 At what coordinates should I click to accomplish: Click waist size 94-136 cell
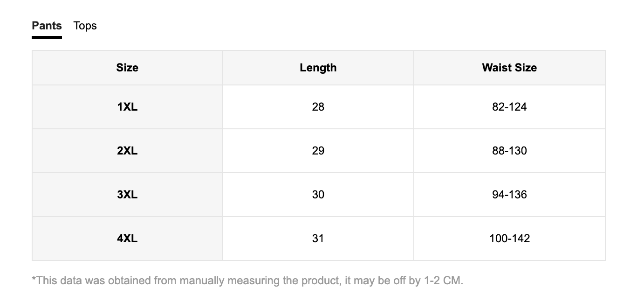click(509, 195)
